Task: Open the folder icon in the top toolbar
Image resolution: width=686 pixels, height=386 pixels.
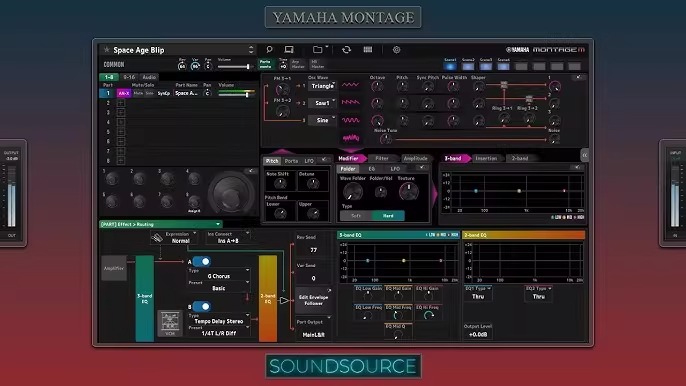Action: pyautogui.click(x=318, y=49)
